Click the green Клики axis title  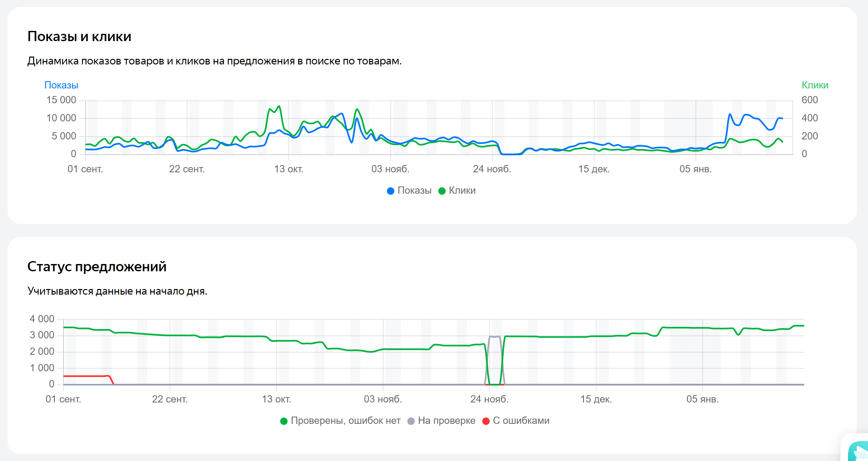[x=815, y=85]
